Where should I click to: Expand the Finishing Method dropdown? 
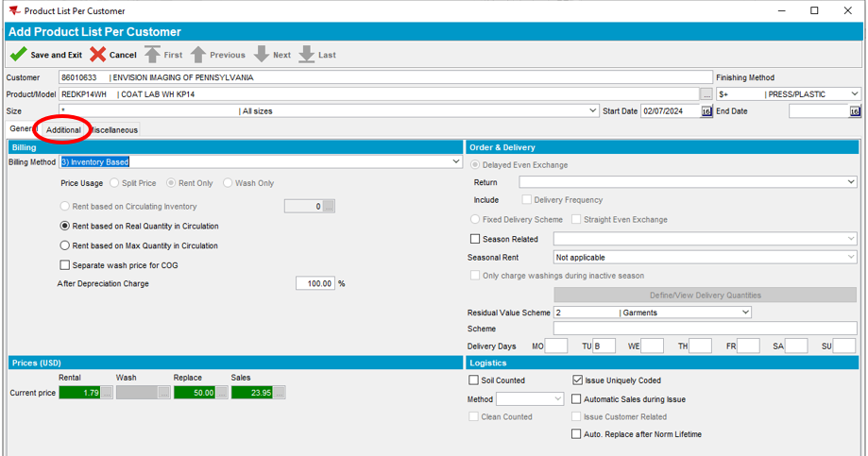tap(854, 94)
